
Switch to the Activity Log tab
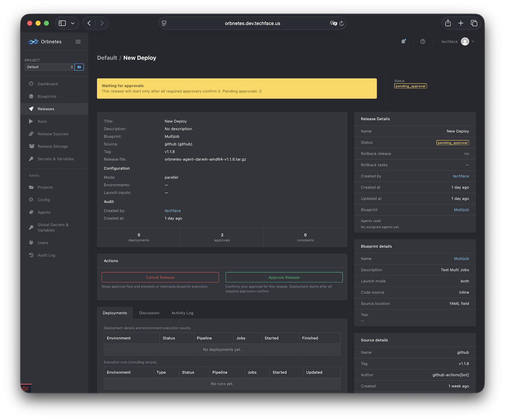(182, 313)
